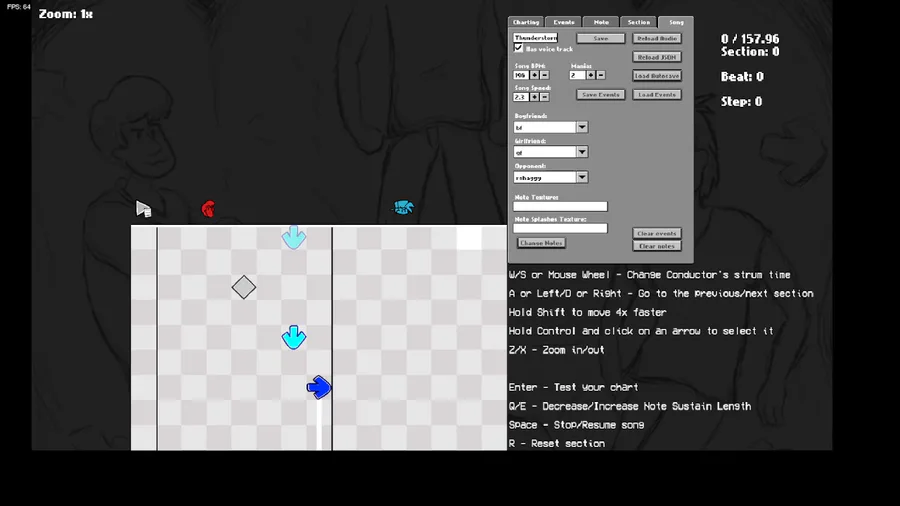Click the Note Texture input field

[x=560, y=206]
